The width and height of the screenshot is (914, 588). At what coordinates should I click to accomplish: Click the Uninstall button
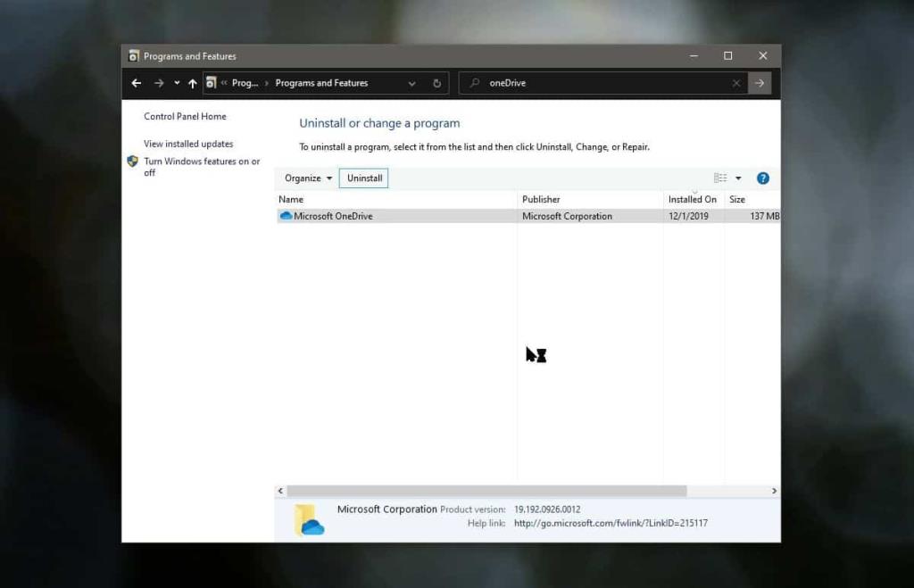(363, 178)
